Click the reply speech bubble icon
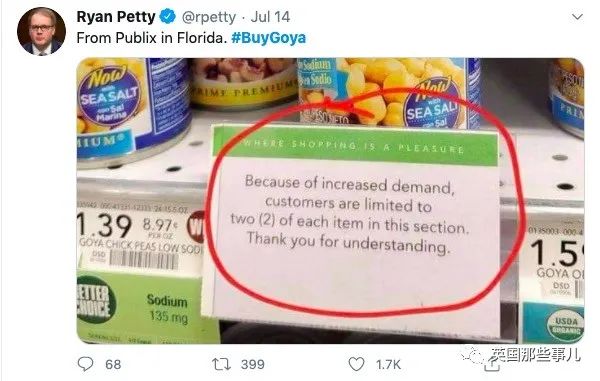Image resolution: width=600 pixels, height=381 pixels. [85, 364]
